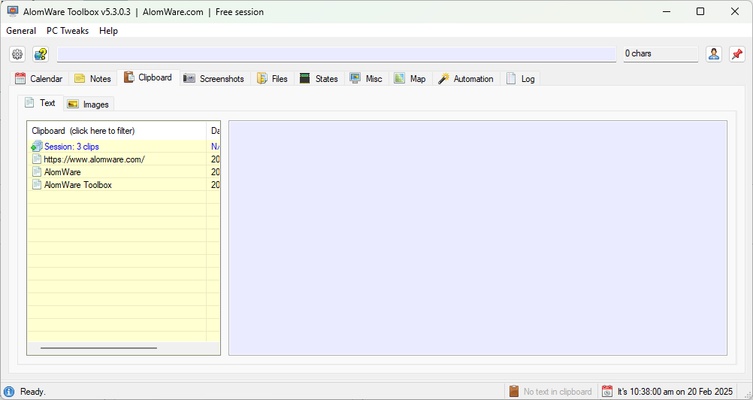Click the 0 chars counter field
Viewport: 753px width, 400px height.
click(x=660, y=54)
